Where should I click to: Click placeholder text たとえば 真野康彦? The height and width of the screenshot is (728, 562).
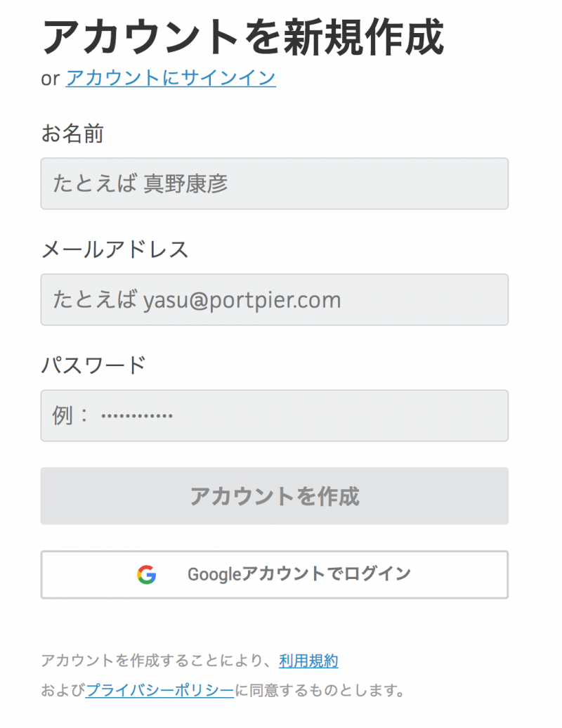(140, 183)
